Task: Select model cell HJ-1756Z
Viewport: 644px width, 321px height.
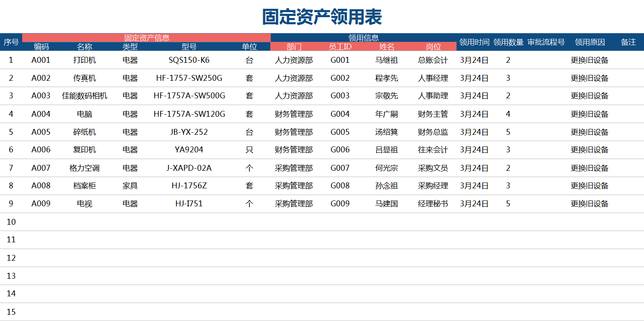Action: tap(189, 185)
